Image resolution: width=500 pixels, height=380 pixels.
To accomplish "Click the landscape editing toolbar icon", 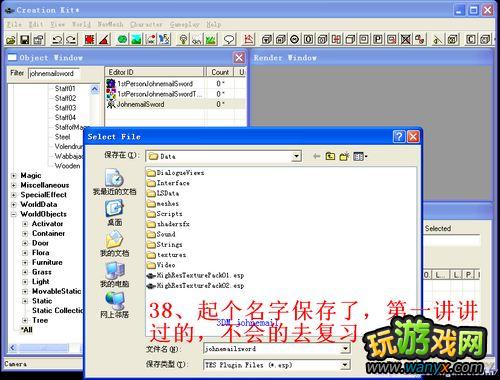I will coord(136,39).
